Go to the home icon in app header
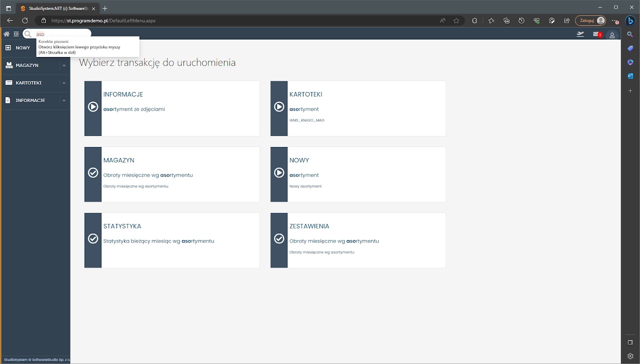Image resolution: width=640 pixels, height=364 pixels. [6, 34]
